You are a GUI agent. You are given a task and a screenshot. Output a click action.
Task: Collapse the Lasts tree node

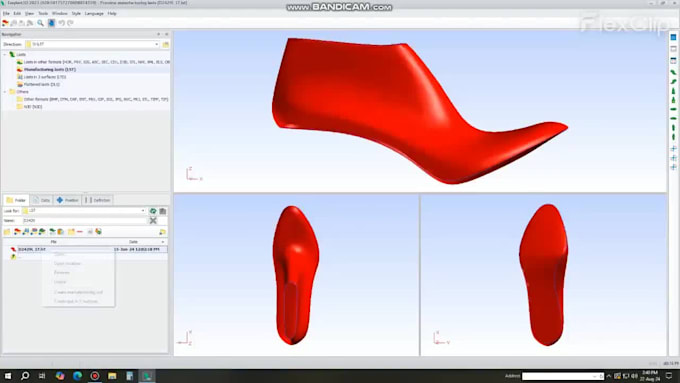point(5,55)
